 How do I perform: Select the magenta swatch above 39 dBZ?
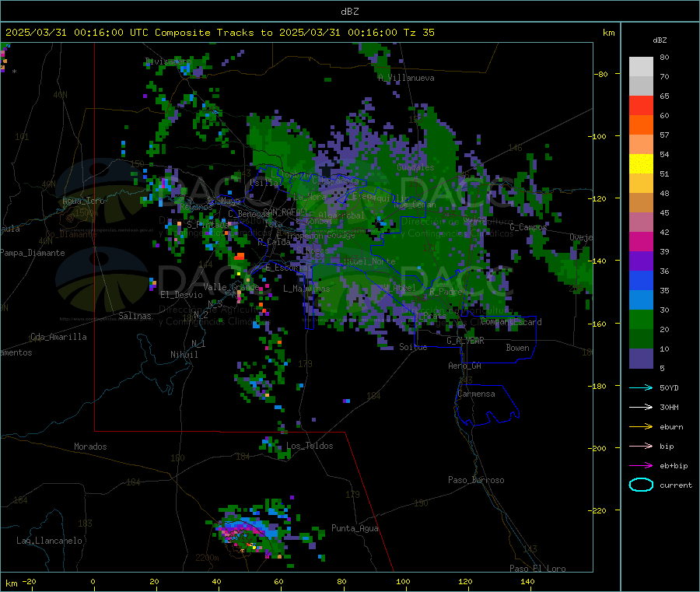tap(641, 241)
